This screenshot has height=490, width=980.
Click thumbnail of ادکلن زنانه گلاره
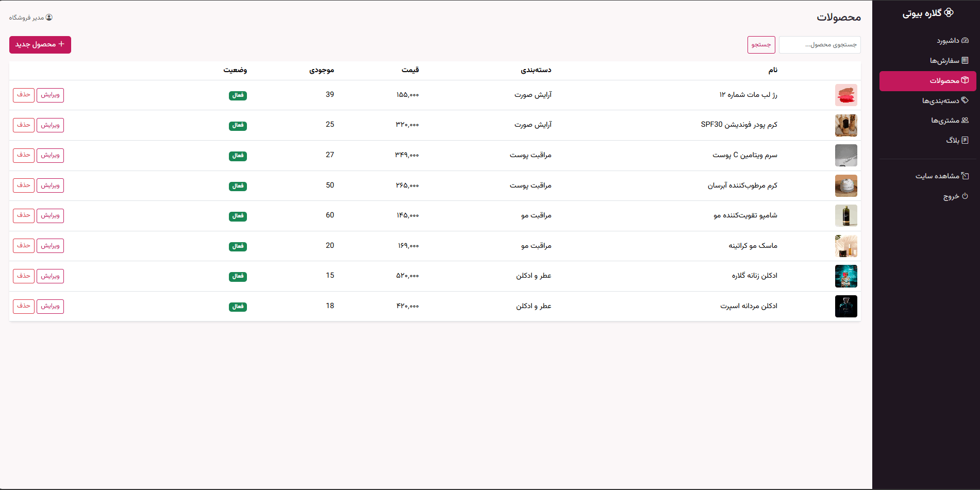click(846, 276)
